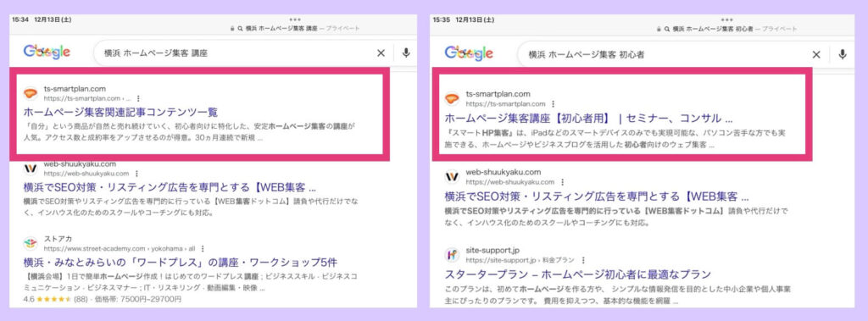
Task: Open the three-dot menu of web-shuukyaku.com in 初心者 search
Action: 563,182
